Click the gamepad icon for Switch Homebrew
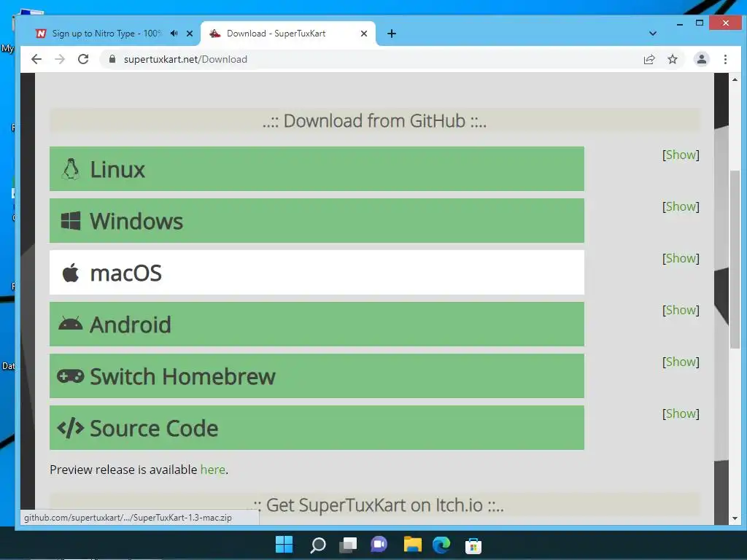Image resolution: width=747 pixels, height=560 pixels. (71, 376)
